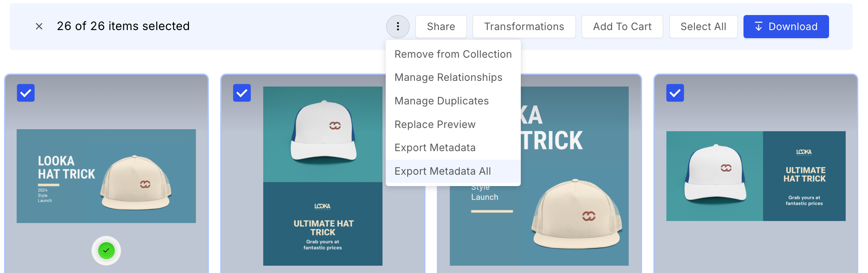The image size is (868, 273).
Task: Open the Looka Hat Trick beige cap thumbnail
Action: point(106,176)
